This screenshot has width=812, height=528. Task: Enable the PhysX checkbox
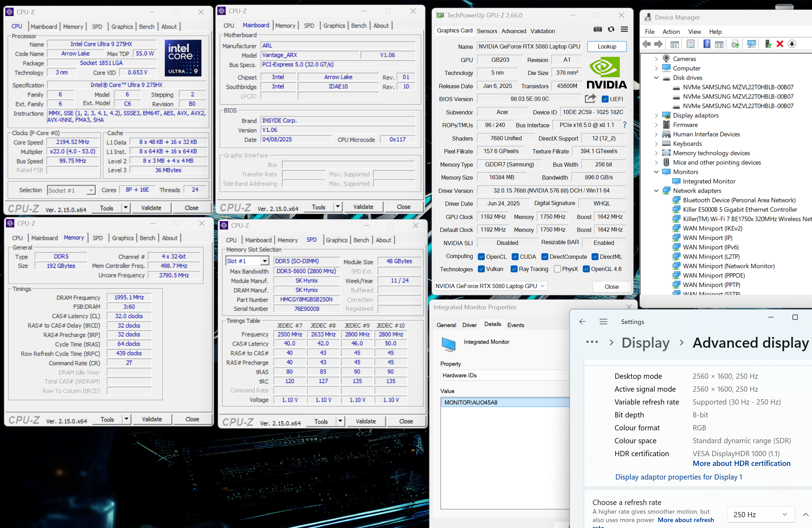[557, 269]
